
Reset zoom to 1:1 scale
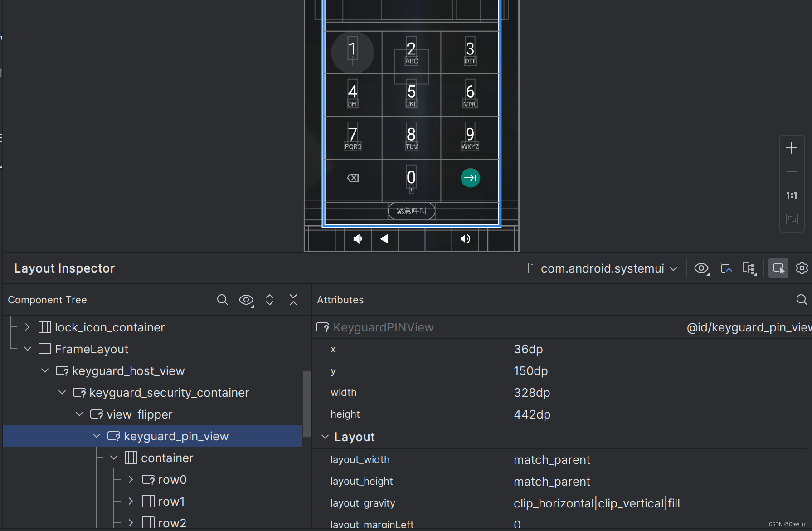[x=792, y=195]
